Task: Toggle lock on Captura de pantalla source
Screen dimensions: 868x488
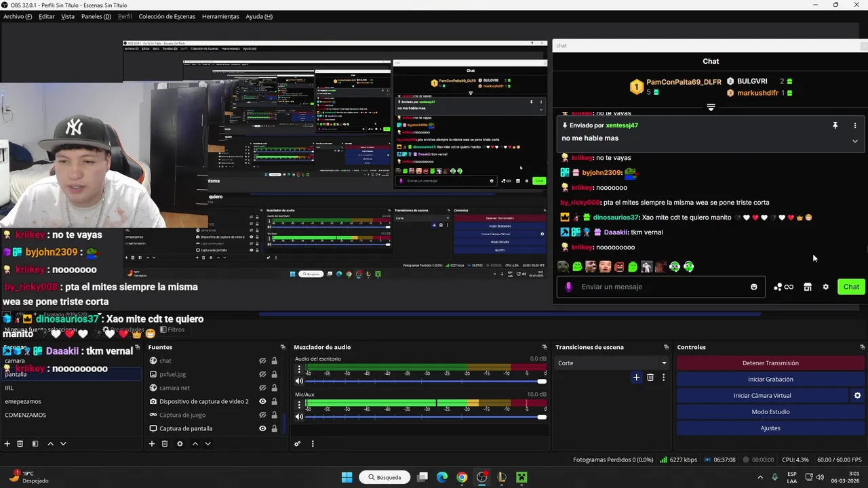Action: [x=274, y=429]
